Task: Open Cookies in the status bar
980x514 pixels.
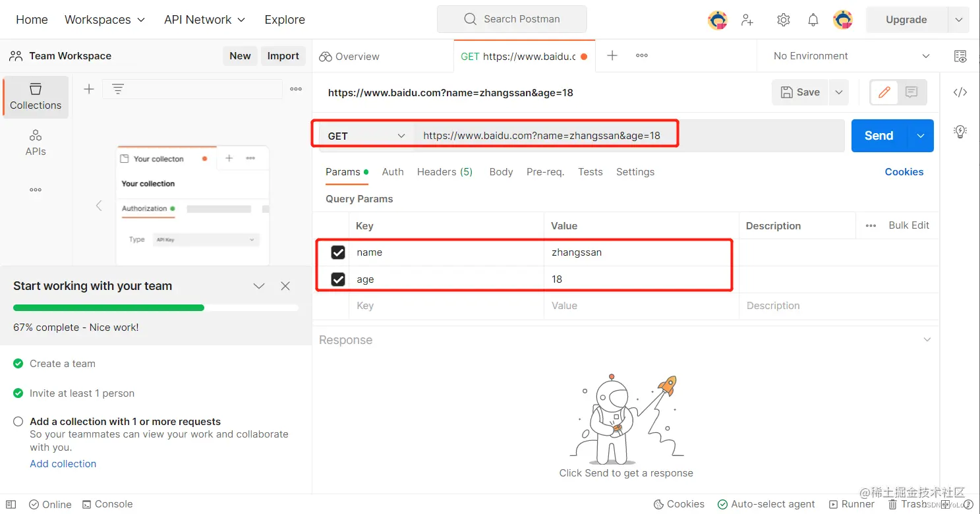Action: [679, 504]
